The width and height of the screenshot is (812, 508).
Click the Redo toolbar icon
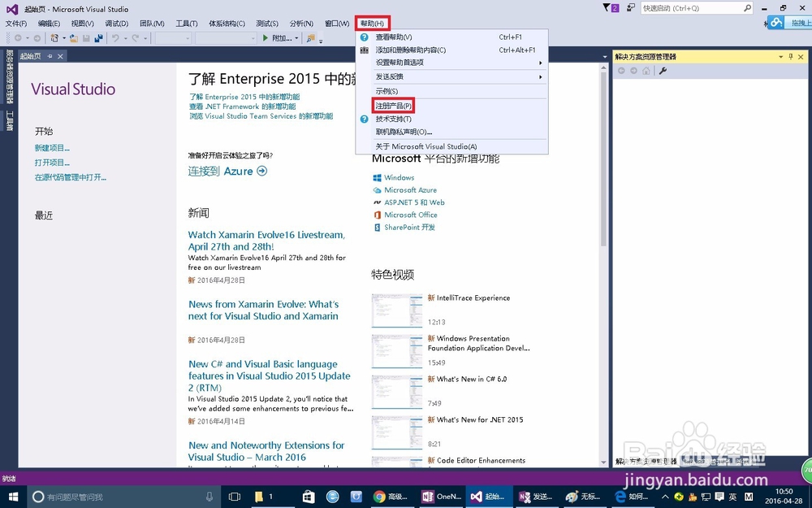pyautogui.click(x=135, y=38)
